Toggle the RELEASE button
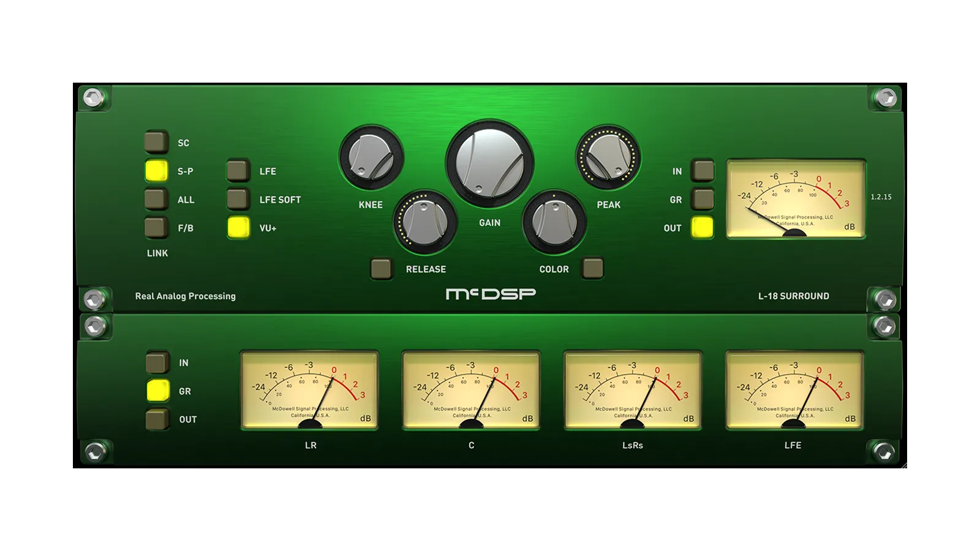 (381, 269)
